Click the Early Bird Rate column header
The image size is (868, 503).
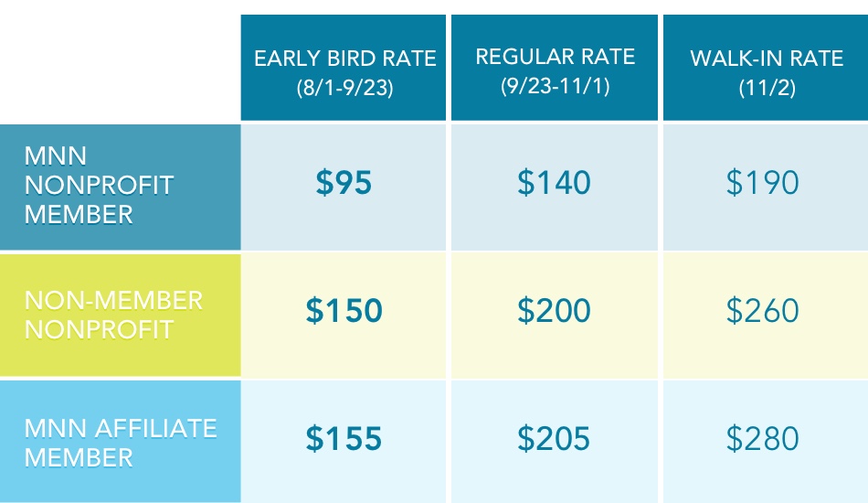coord(344,59)
